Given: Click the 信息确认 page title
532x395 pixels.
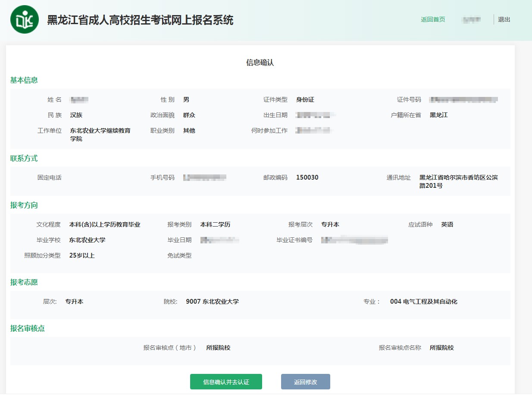Looking at the screenshot, I should pyautogui.click(x=260, y=63).
